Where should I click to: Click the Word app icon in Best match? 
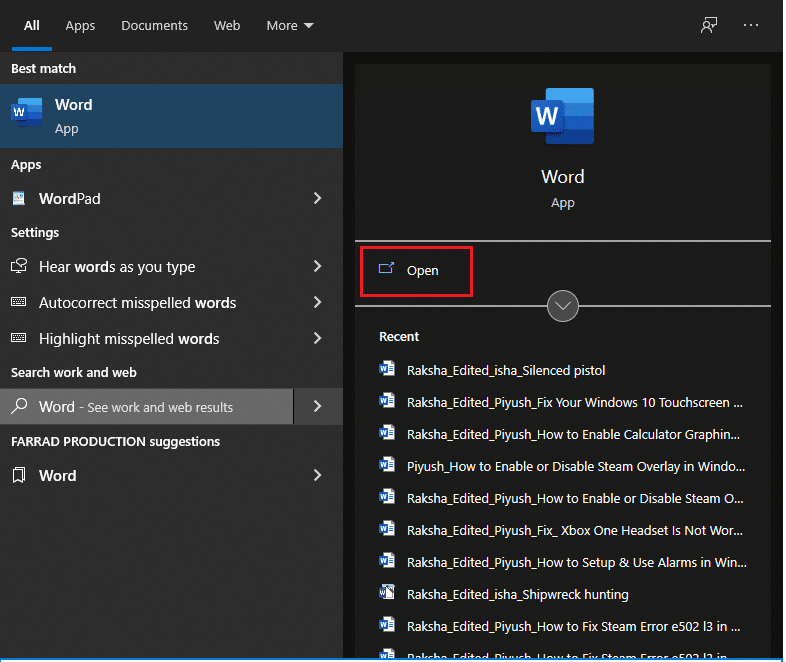(27, 114)
